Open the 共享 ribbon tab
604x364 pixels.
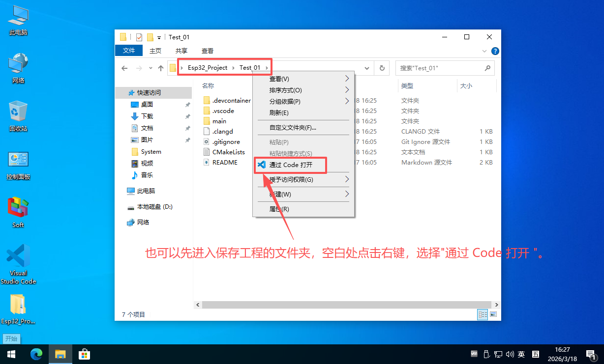point(181,51)
